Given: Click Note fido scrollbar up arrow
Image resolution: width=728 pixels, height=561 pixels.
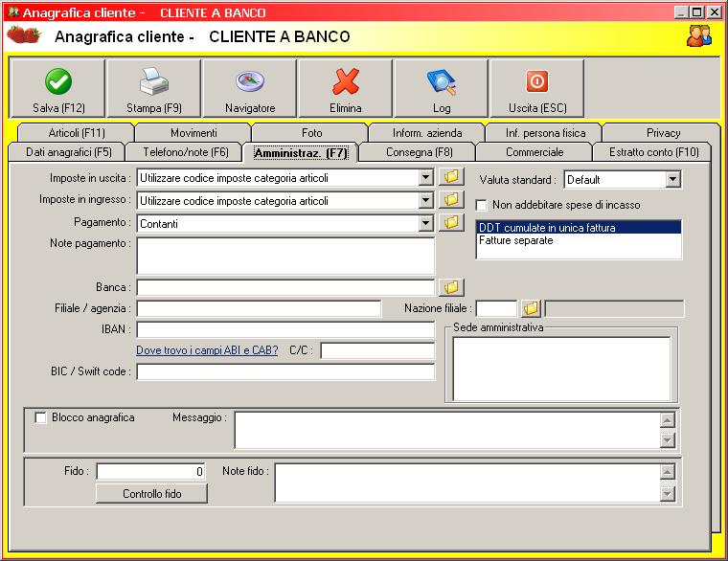Looking at the screenshot, I should click(668, 472).
